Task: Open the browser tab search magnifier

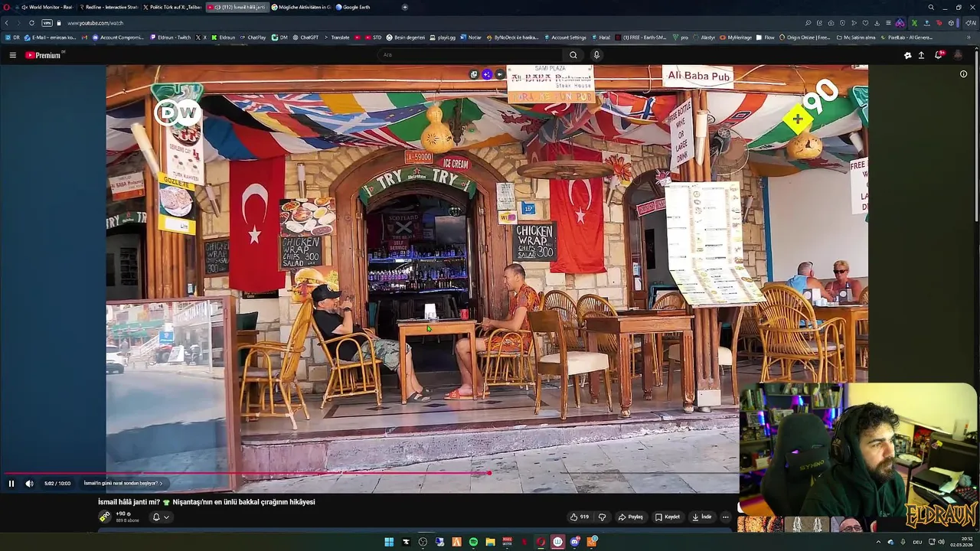Action: (931, 7)
